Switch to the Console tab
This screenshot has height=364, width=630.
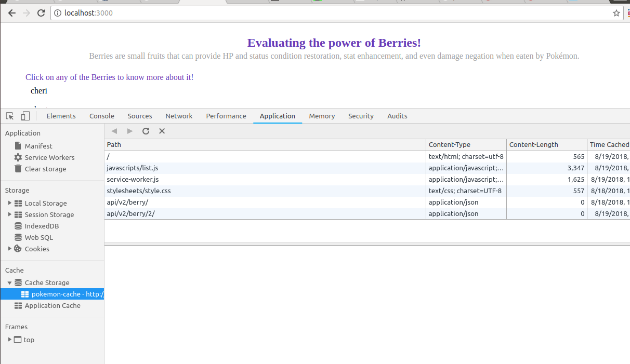point(102,116)
